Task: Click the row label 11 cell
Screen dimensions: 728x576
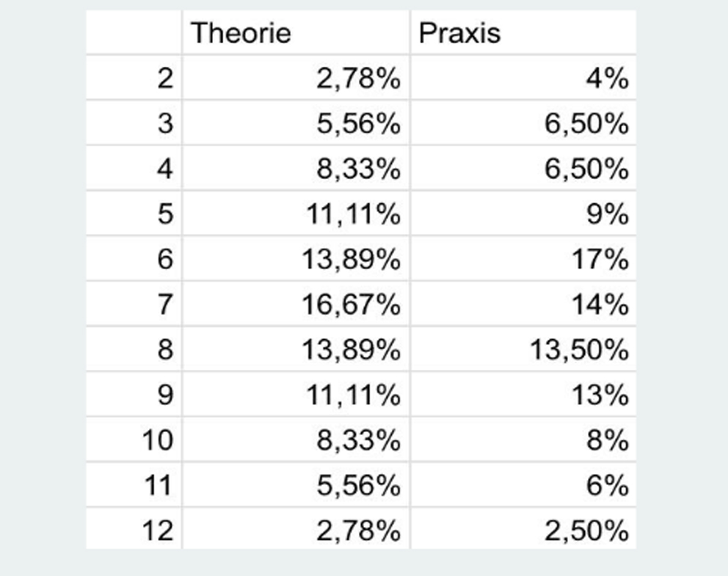Action: click(134, 485)
